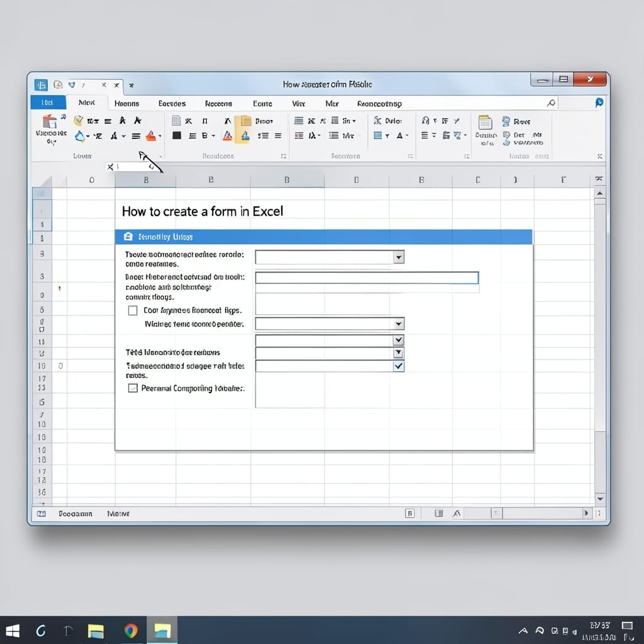The height and width of the screenshot is (644, 644).
Task: Click the blue table icon in ribbon
Action: (x=377, y=135)
